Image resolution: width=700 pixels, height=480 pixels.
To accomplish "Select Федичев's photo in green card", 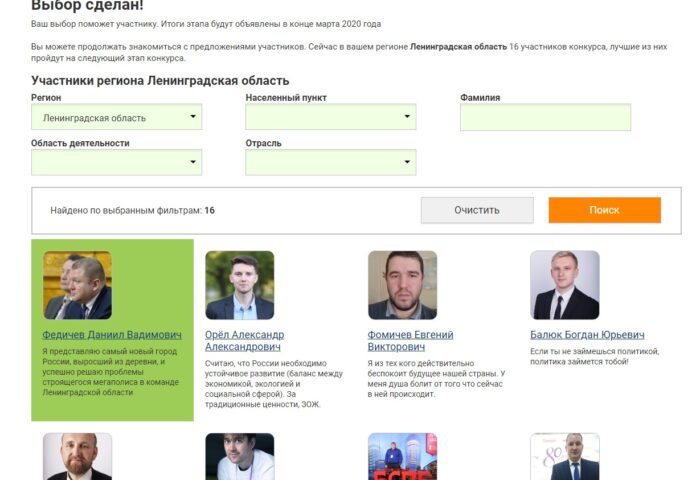I will pos(77,285).
